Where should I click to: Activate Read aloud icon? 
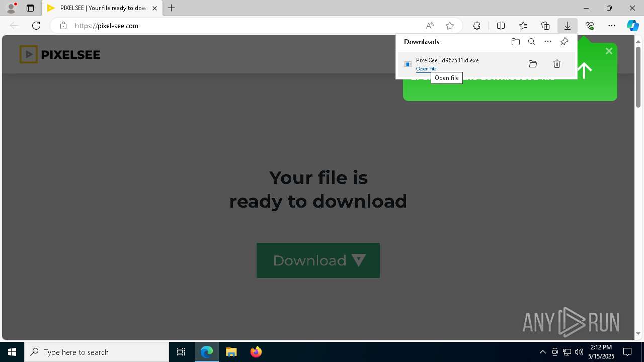pos(430,26)
